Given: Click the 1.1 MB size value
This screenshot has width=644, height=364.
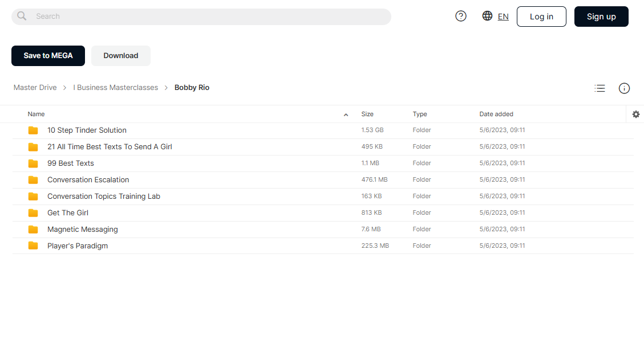Looking at the screenshot, I should coord(370,163).
